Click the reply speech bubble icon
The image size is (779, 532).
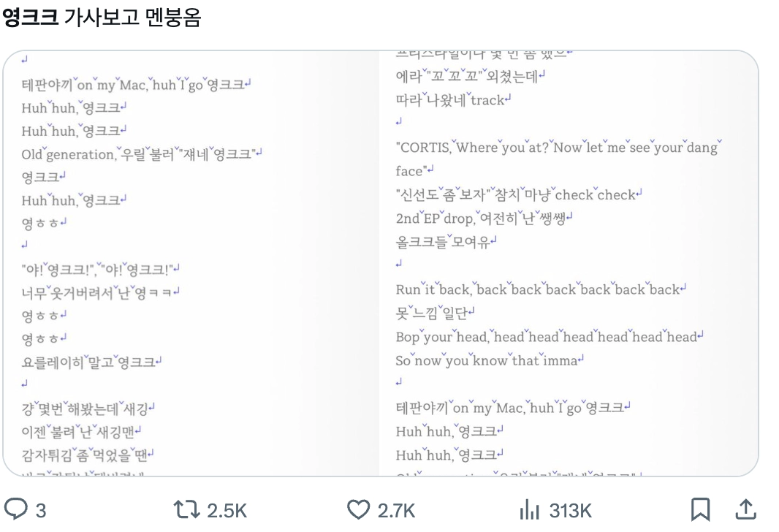click(x=15, y=509)
